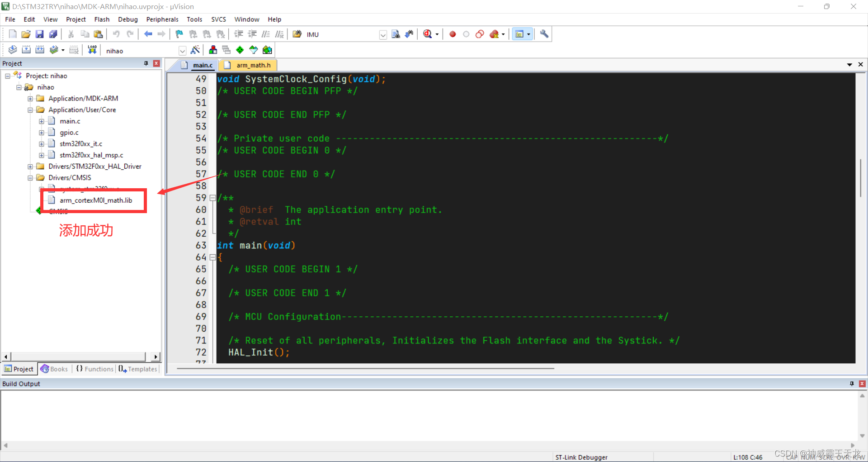Collapse the Drivers/CMSIS folder

[x=30, y=178]
